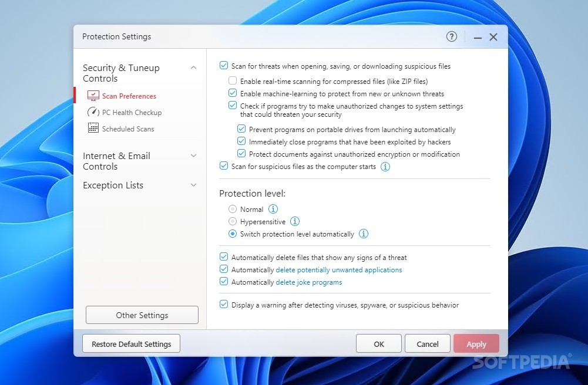Cancel the settings changes
Screen dimensions: 588x385
428,344
